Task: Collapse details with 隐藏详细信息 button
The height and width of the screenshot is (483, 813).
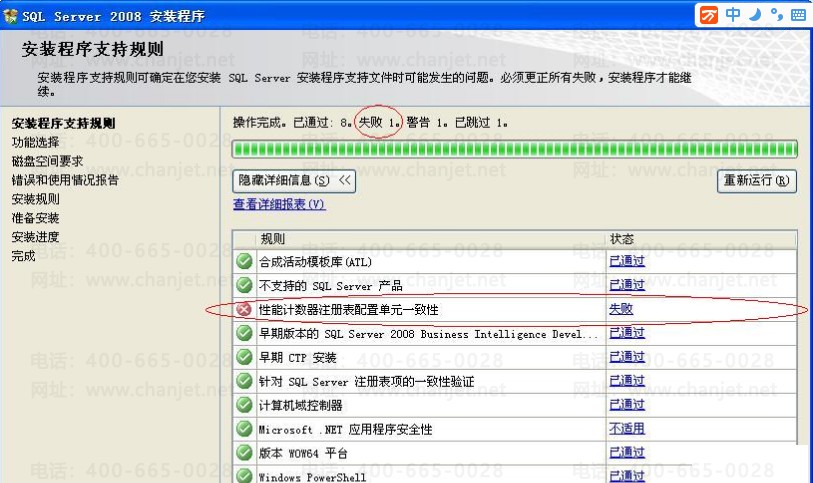Action: pyautogui.click(x=294, y=181)
